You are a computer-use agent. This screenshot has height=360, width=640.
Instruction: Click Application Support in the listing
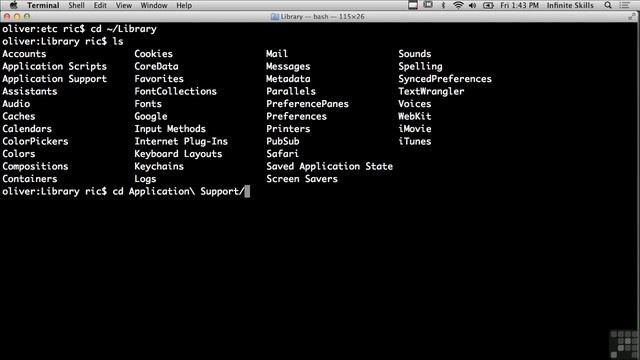(54, 79)
